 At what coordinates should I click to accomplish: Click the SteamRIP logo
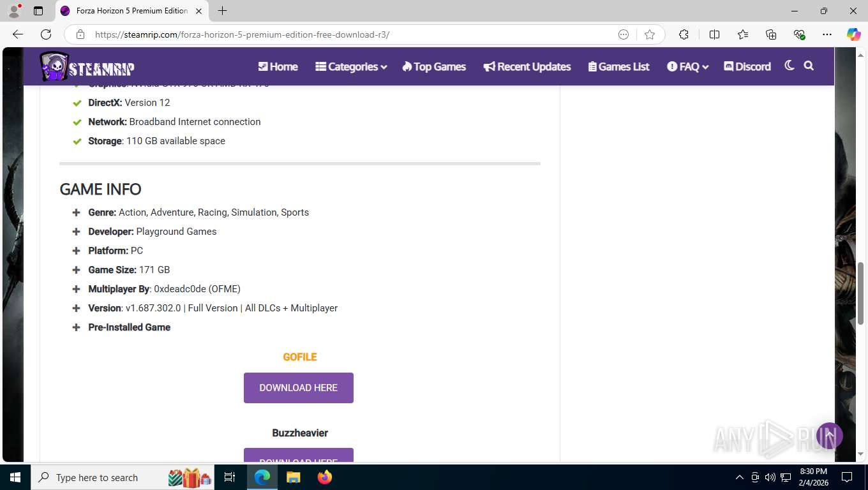[x=87, y=66]
